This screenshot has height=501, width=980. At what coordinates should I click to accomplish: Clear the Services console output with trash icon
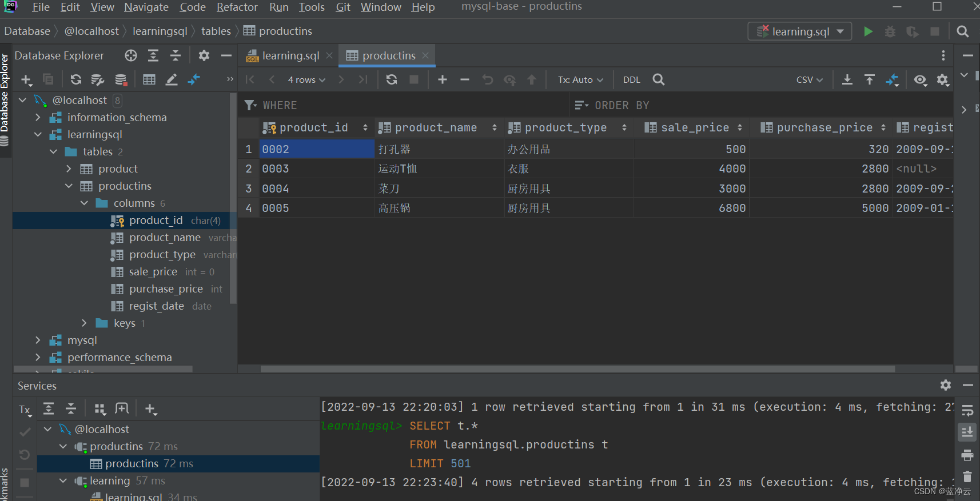point(967,476)
